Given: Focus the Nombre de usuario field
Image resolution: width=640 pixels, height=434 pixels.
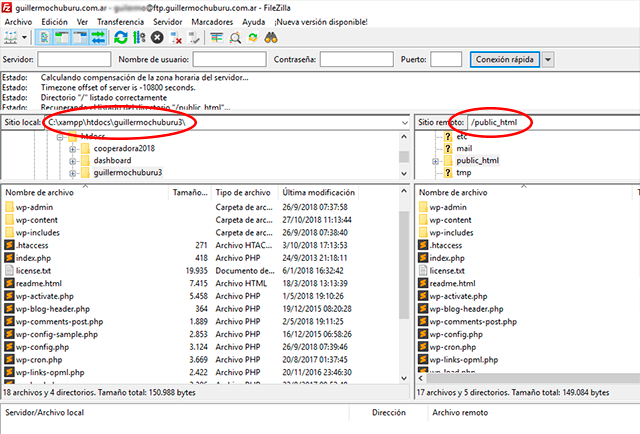Looking at the screenshot, I should click(x=229, y=59).
